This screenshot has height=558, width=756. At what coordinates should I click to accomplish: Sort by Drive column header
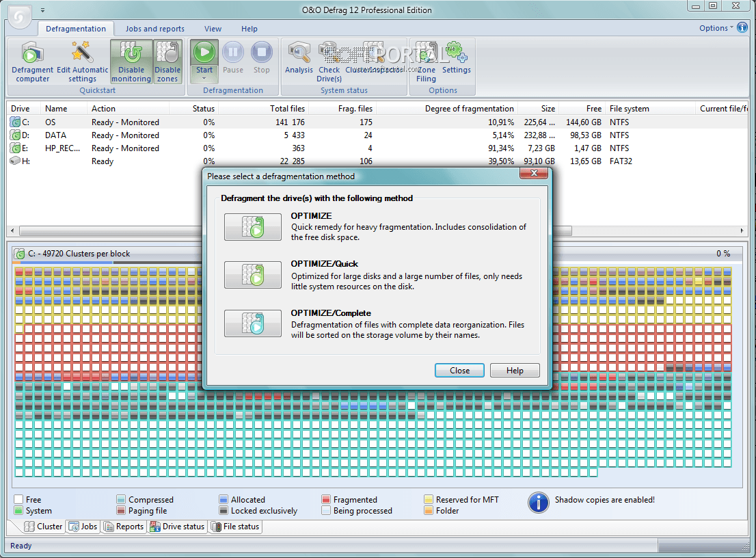coord(23,109)
